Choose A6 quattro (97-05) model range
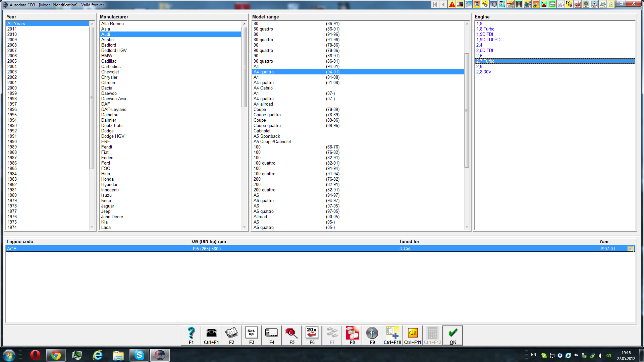Image resolution: width=644 pixels, height=362 pixels. (x=264, y=212)
